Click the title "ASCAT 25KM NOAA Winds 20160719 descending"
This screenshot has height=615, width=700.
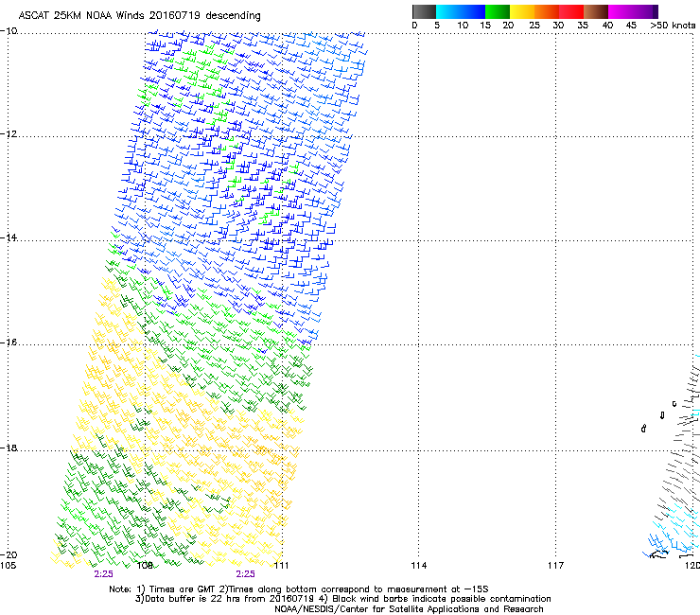coord(139,16)
